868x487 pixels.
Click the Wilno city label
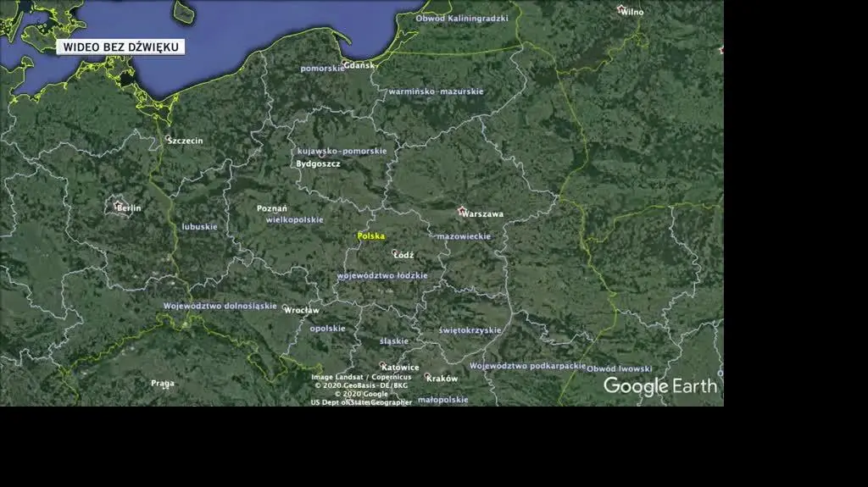pos(632,12)
